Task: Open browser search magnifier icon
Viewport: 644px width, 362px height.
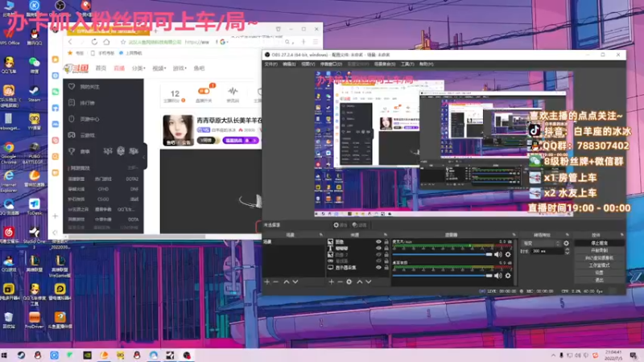Action: 287,42
